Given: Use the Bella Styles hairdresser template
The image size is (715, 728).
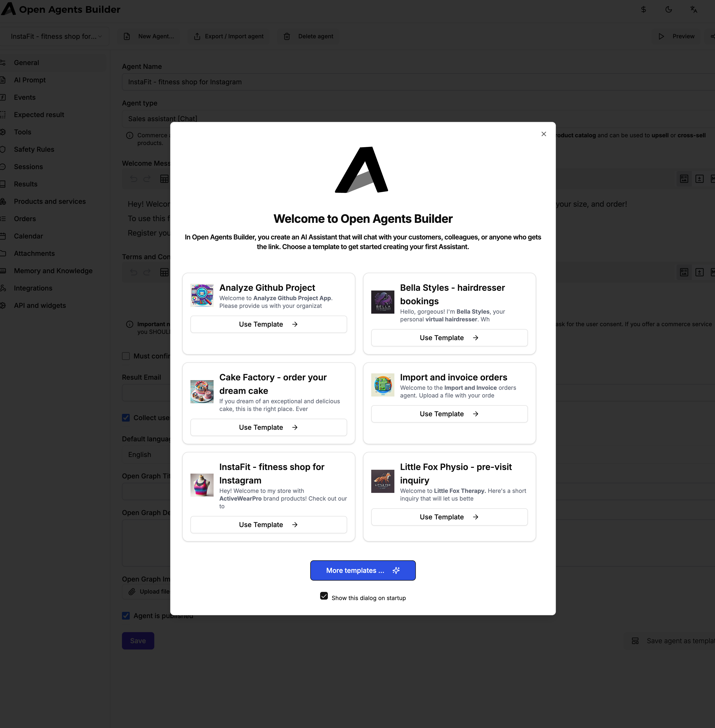Looking at the screenshot, I should click(449, 338).
